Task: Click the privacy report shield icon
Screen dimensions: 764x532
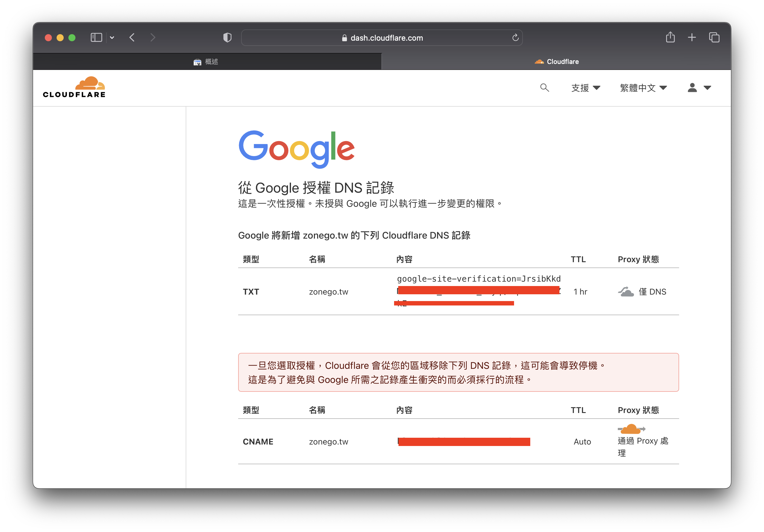Action: point(227,38)
